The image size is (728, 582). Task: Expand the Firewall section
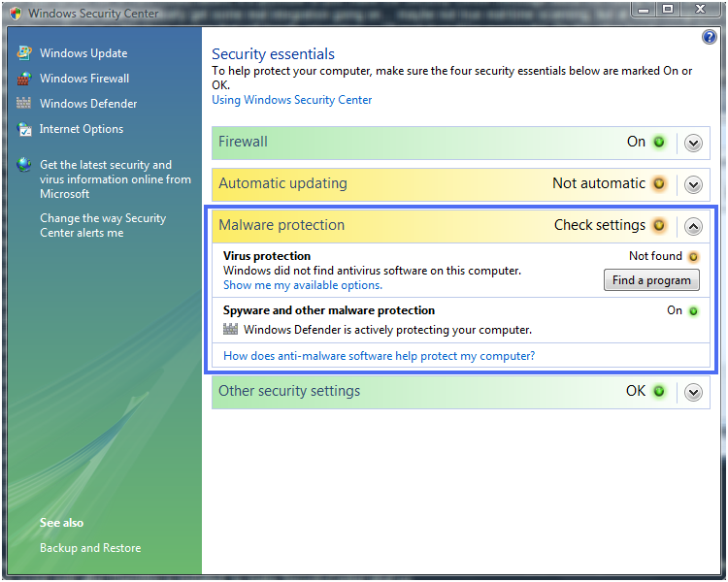[693, 143]
